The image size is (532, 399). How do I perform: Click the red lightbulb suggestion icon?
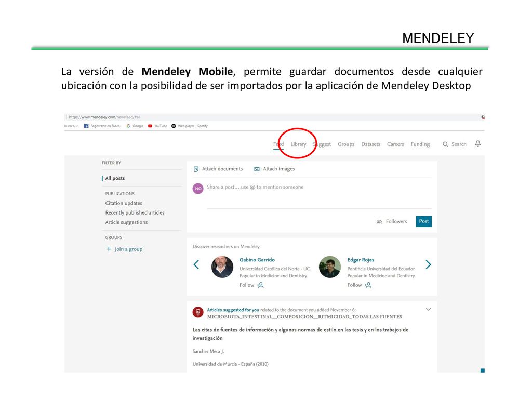tap(198, 312)
